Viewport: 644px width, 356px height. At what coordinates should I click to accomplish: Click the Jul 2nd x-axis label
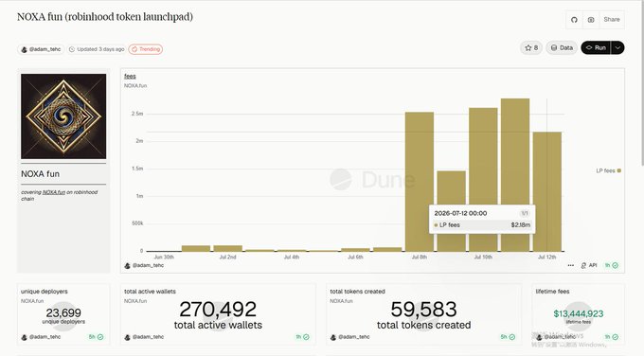227,257
